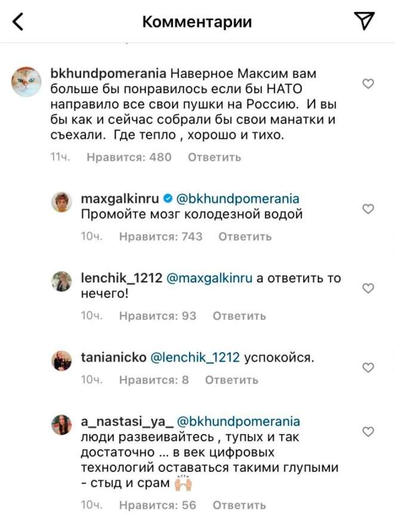Go back using the left arrow
The width and height of the screenshot is (395, 532).
tap(18, 23)
